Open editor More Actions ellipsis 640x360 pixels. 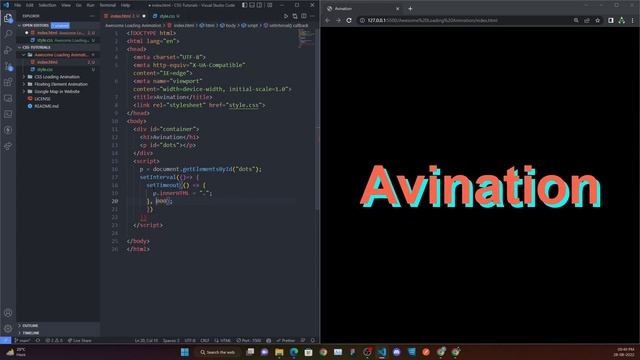pyautogui.click(x=312, y=16)
